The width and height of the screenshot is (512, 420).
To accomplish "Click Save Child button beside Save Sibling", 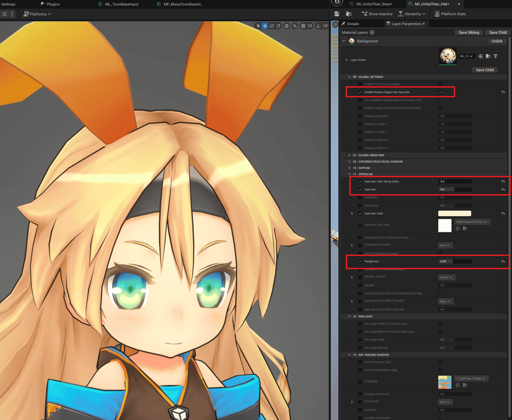I will click(x=498, y=32).
